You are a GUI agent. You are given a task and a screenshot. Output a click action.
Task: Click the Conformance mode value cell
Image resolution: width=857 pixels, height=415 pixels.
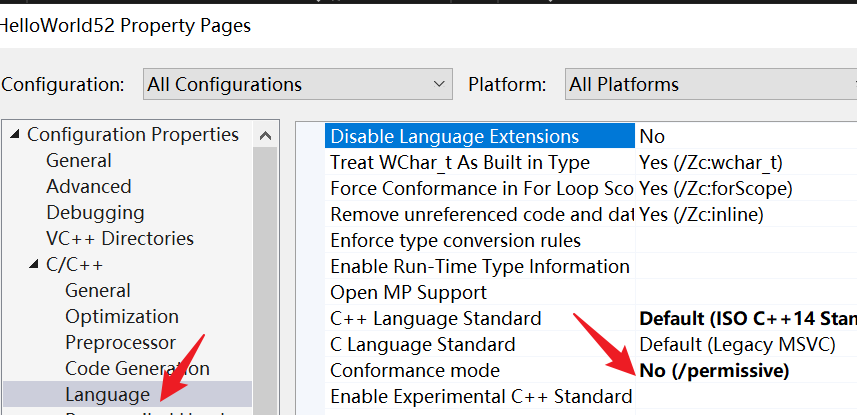(745, 371)
